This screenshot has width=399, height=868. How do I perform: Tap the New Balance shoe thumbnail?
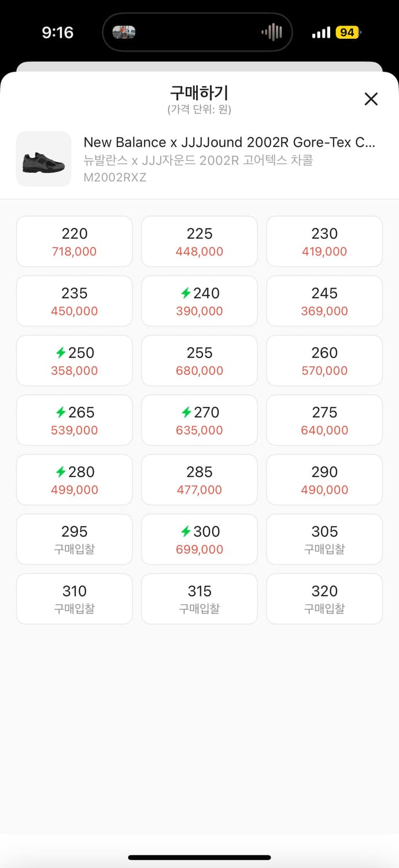(43, 159)
